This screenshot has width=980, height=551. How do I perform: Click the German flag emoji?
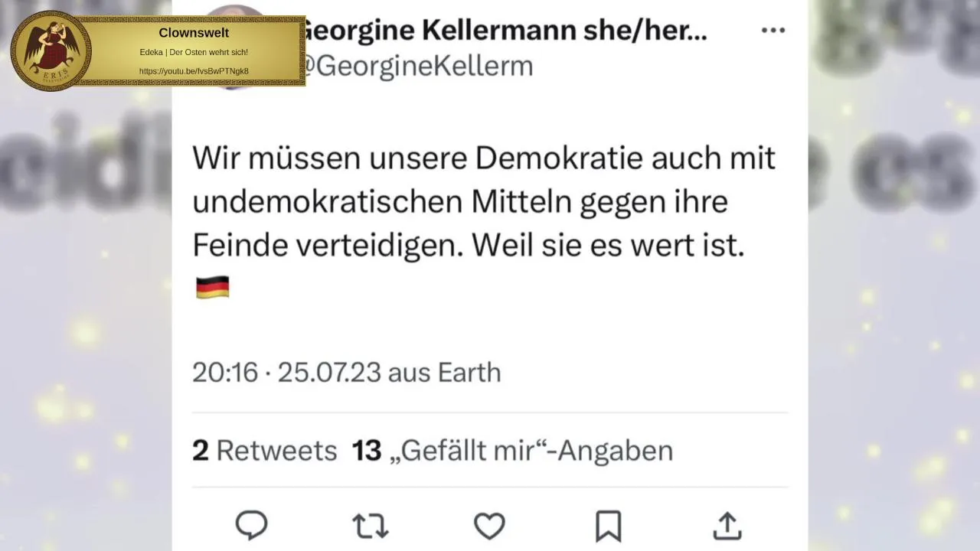pyautogui.click(x=212, y=288)
